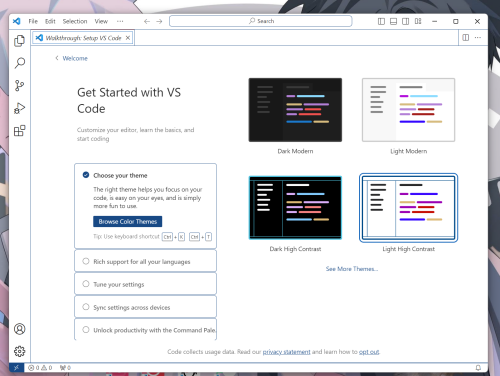Open the Run and Debug view
The width and height of the screenshot is (500, 376).
click(19, 108)
